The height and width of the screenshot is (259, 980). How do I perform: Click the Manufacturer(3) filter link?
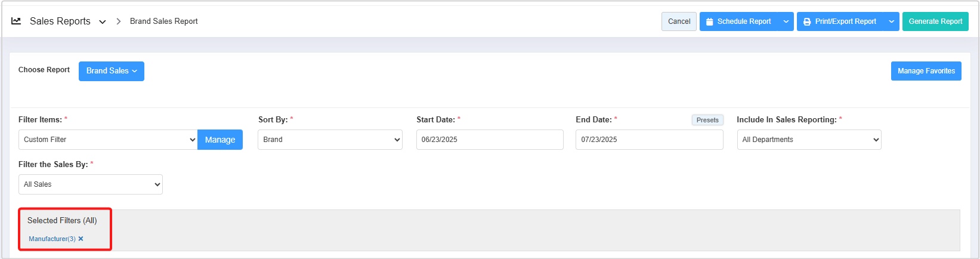point(52,239)
